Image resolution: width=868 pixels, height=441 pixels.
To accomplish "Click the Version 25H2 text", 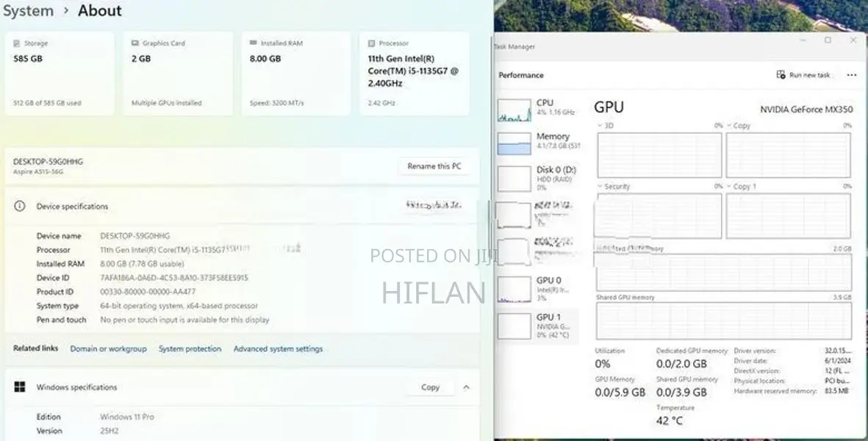I will [x=109, y=431].
